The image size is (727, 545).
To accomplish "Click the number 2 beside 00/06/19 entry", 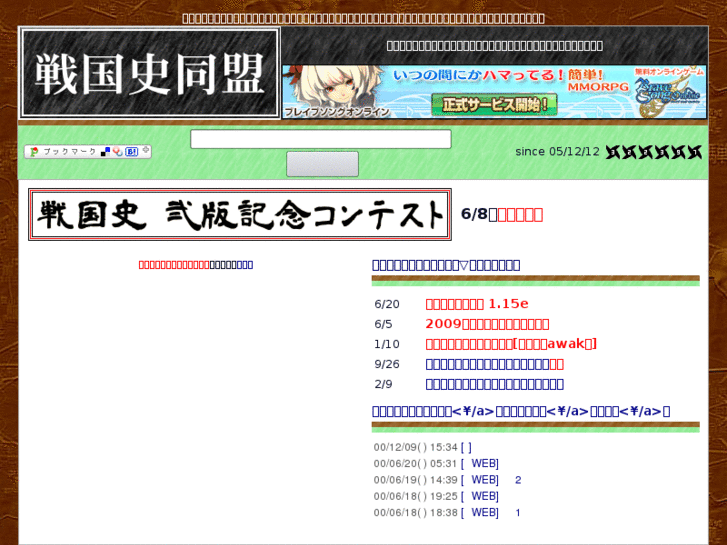I will click(518, 480).
